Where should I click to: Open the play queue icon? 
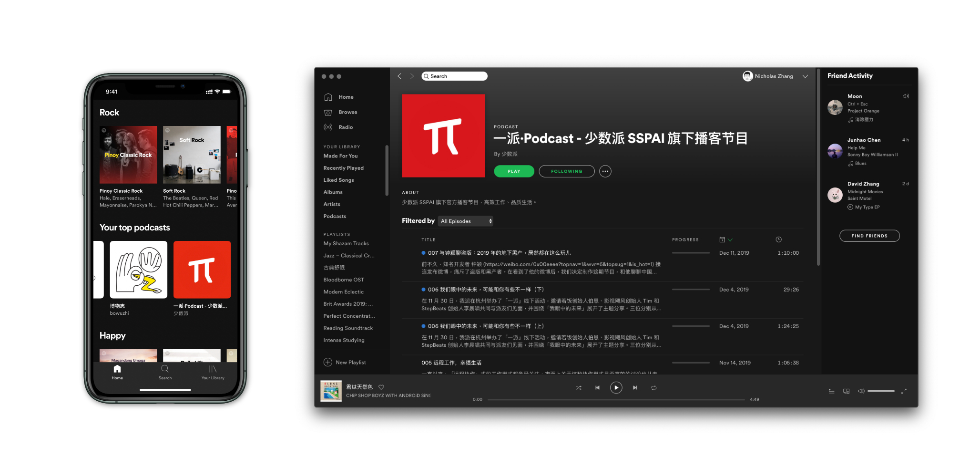click(831, 391)
